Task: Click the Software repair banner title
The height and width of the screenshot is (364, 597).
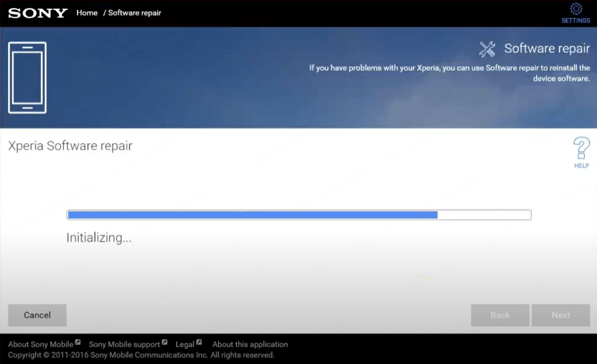Action: [x=547, y=49]
